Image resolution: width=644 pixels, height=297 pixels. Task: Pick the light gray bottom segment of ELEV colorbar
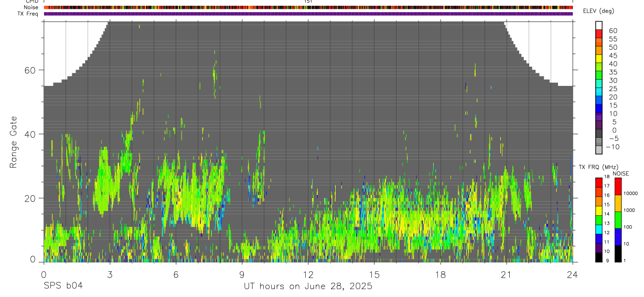[x=599, y=150]
